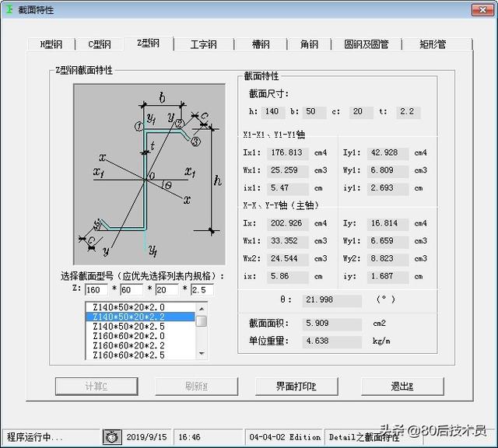Click the Wy2 value 8.823
Viewport: 498px width, 448px height.
tap(388, 259)
